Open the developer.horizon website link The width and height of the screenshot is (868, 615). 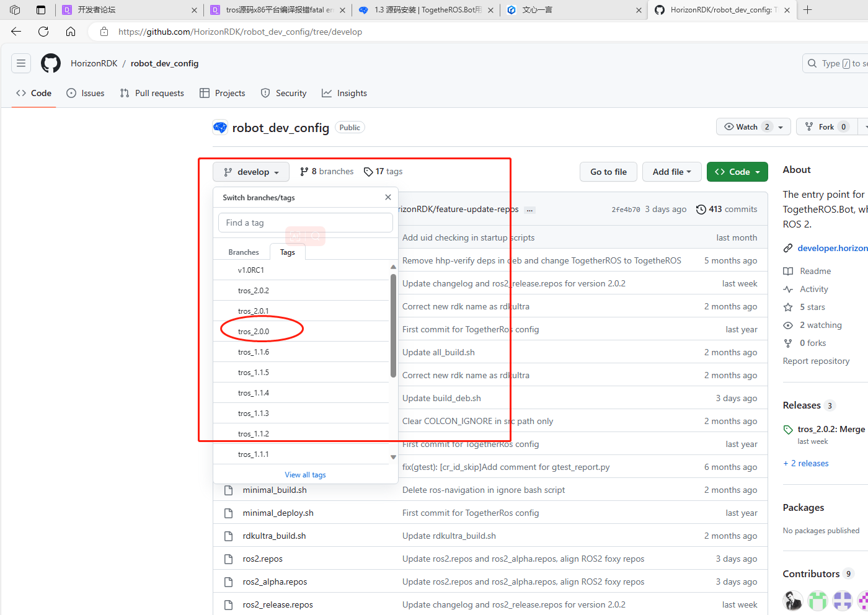click(x=832, y=248)
